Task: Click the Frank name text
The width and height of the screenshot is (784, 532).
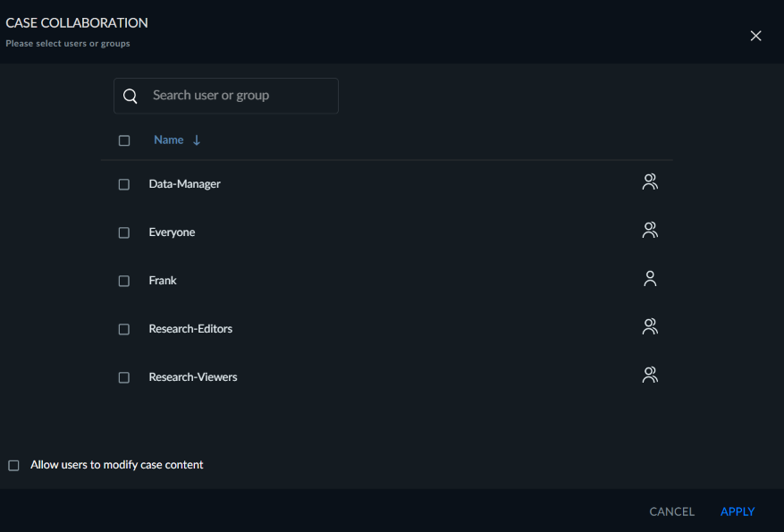Action: click(x=163, y=281)
